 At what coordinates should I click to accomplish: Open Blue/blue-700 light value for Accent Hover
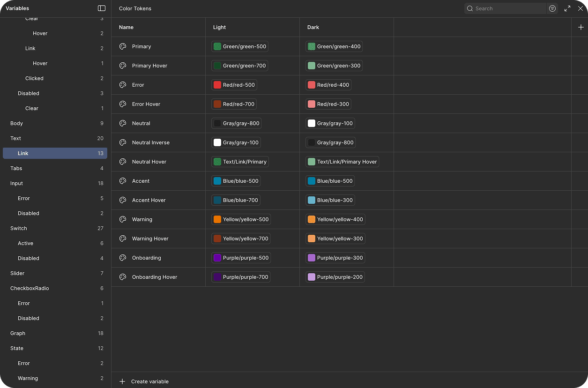236,200
